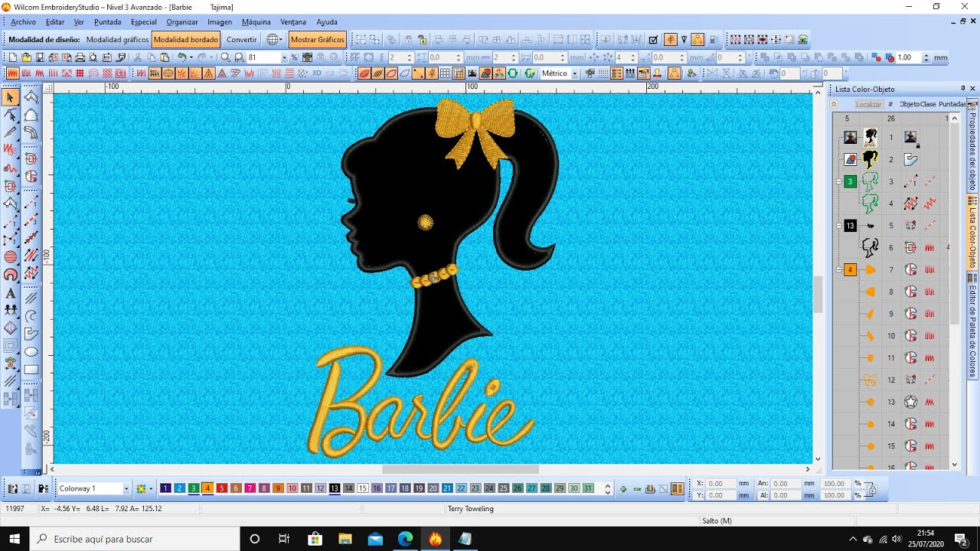
Task: Open Microsoft Edge from taskbar
Action: click(x=405, y=539)
